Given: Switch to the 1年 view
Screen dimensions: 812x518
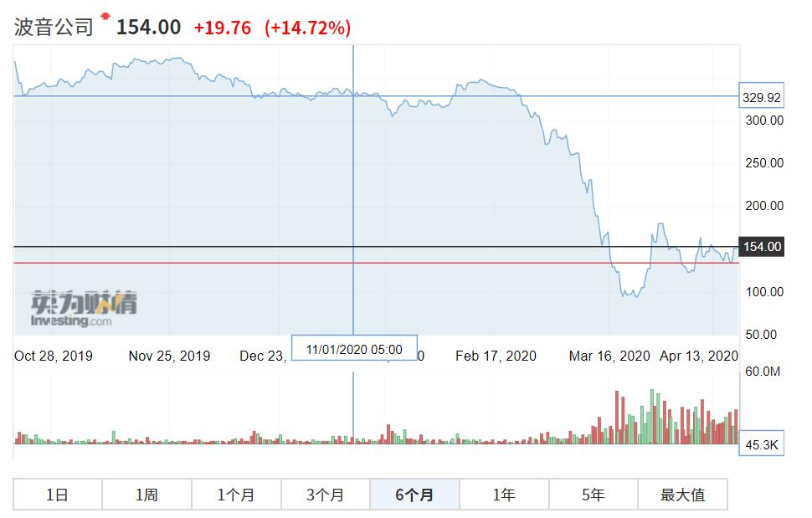Looking at the screenshot, I should [x=506, y=494].
